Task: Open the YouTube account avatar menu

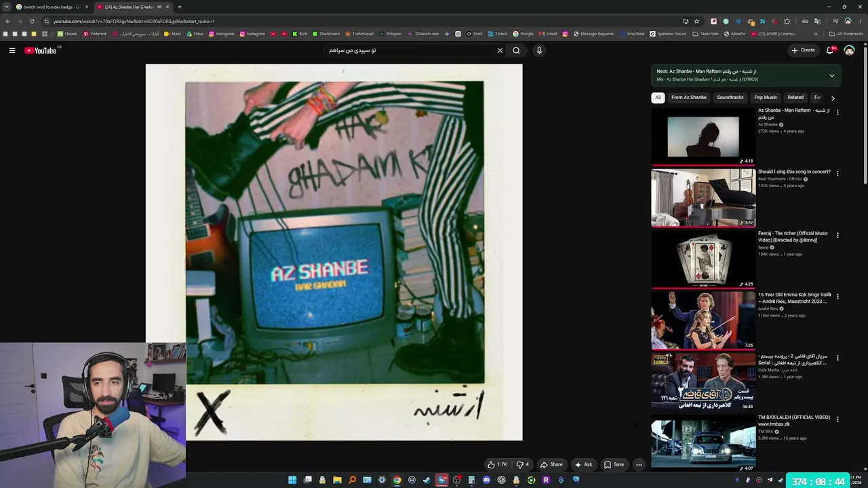Action: [849, 50]
